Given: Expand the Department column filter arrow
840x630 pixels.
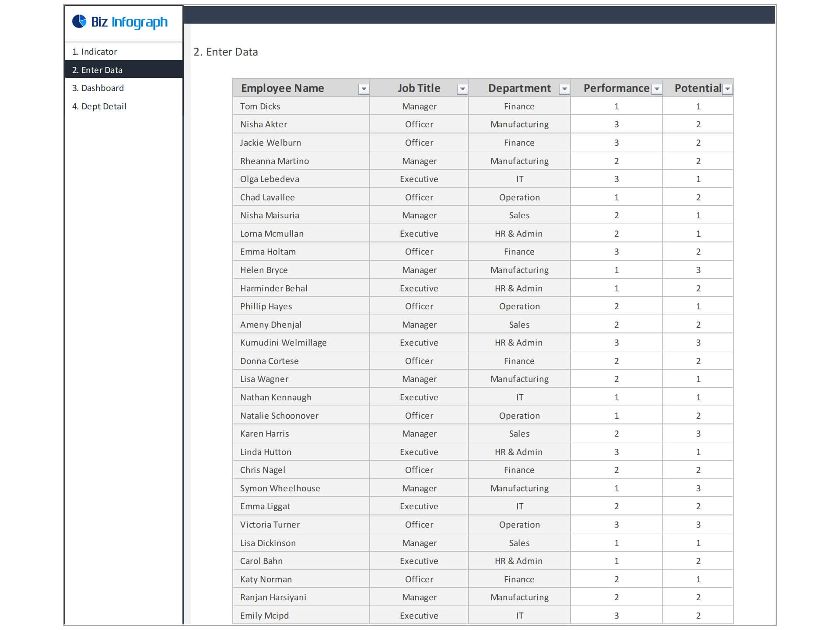Looking at the screenshot, I should (564, 89).
